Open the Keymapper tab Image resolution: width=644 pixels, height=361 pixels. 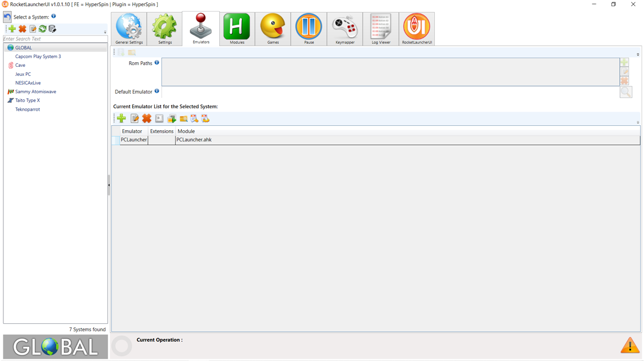click(x=344, y=29)
